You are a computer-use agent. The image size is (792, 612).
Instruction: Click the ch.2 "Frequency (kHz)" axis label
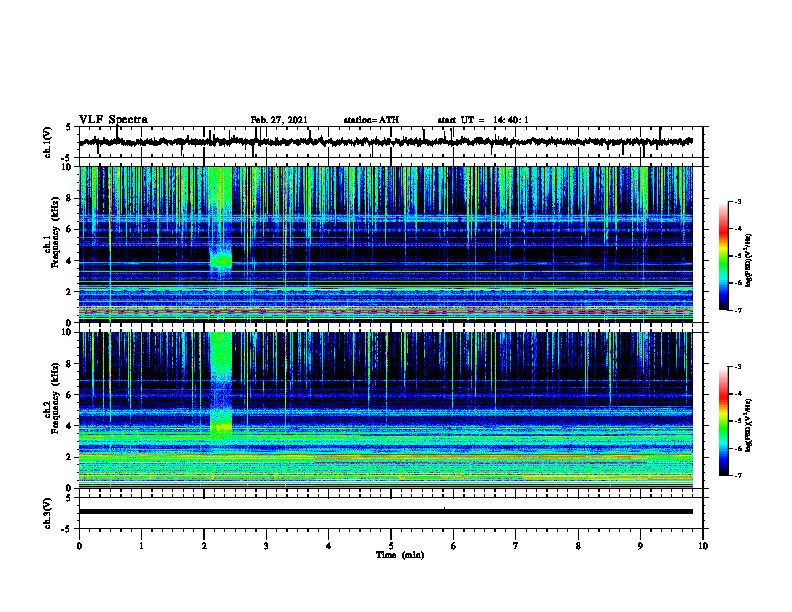click(x=56, y=399)
